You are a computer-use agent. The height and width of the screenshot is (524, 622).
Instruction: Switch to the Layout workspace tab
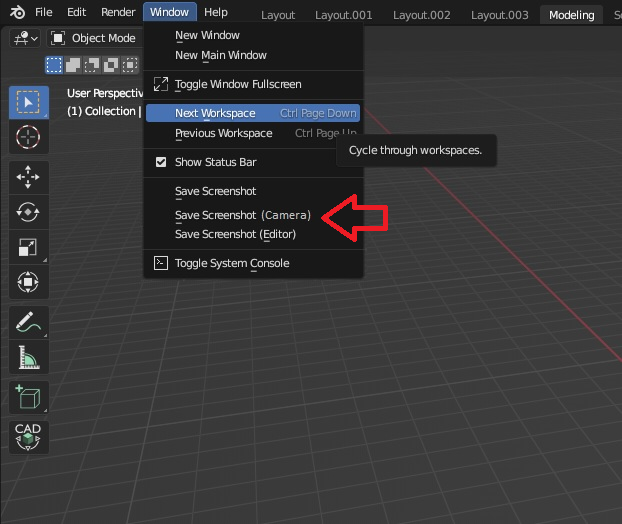coord(278,15)
